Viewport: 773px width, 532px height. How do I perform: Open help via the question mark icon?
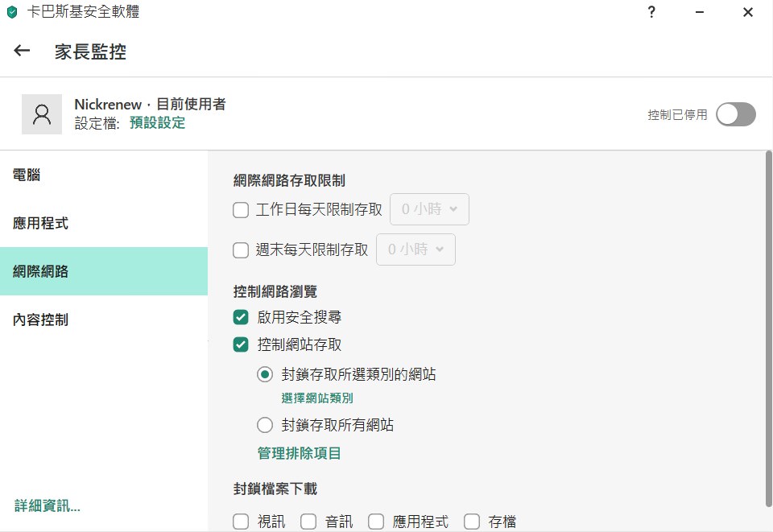(x=651, y=12)
